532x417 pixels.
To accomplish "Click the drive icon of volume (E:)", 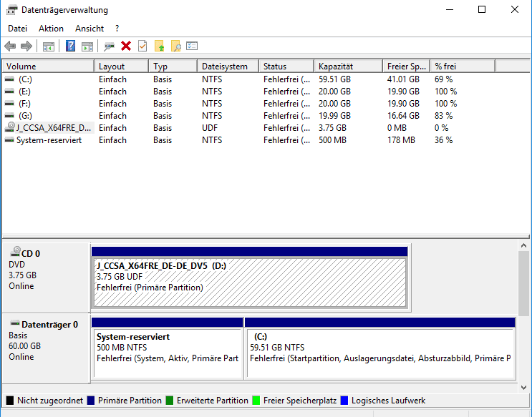I will [9, 92].
